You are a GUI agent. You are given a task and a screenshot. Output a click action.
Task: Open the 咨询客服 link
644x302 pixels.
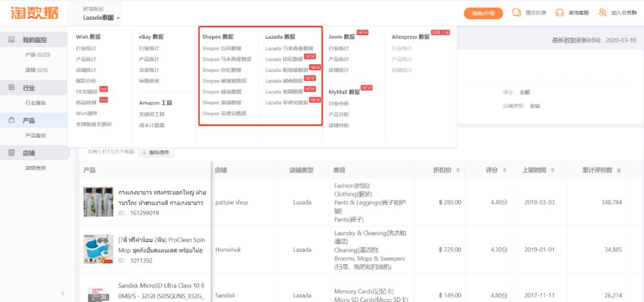point(578,13)
